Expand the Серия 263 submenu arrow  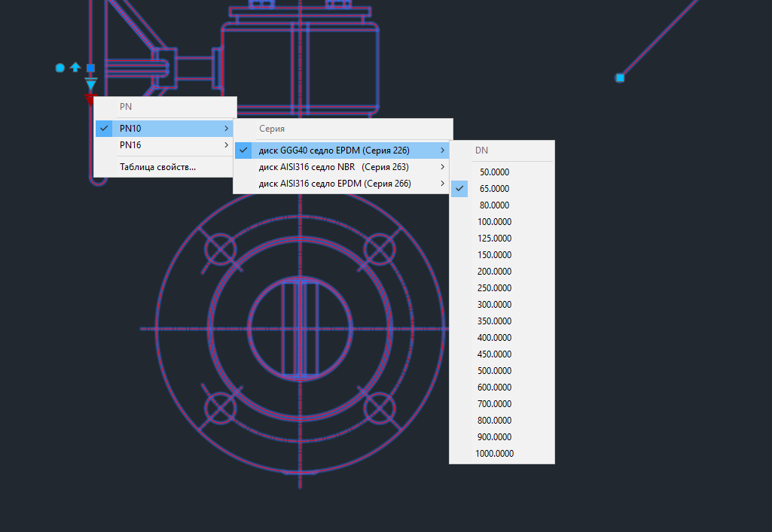click(442, 167)
